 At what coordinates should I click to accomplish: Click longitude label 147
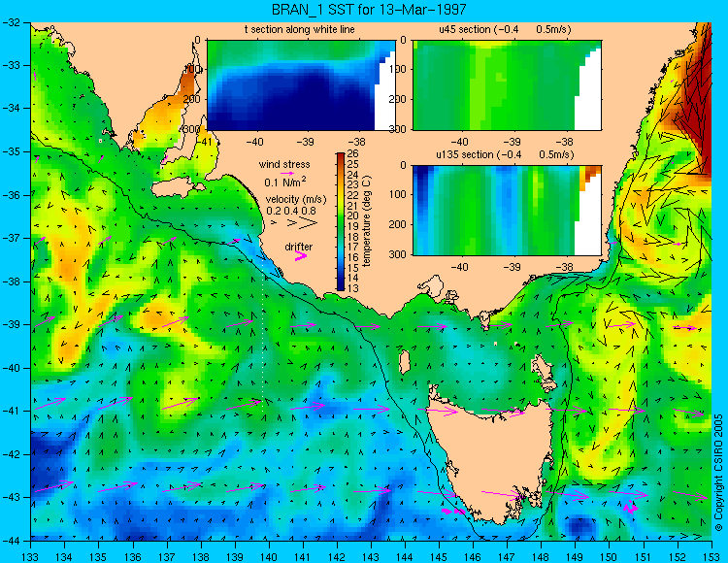point(507,556)
